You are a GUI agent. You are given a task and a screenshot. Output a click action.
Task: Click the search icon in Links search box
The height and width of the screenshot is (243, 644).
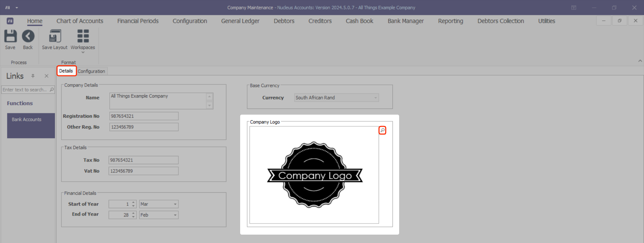52,89
